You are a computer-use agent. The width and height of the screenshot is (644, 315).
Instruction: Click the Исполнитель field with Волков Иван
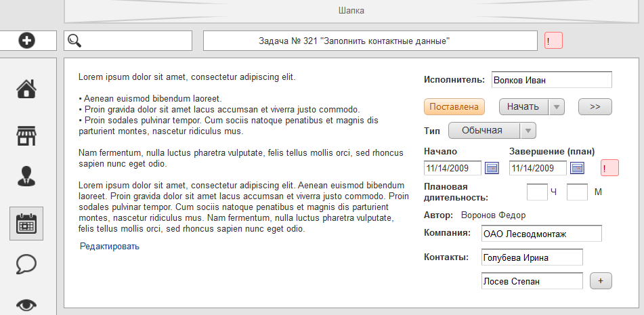(x=551, y=80)
